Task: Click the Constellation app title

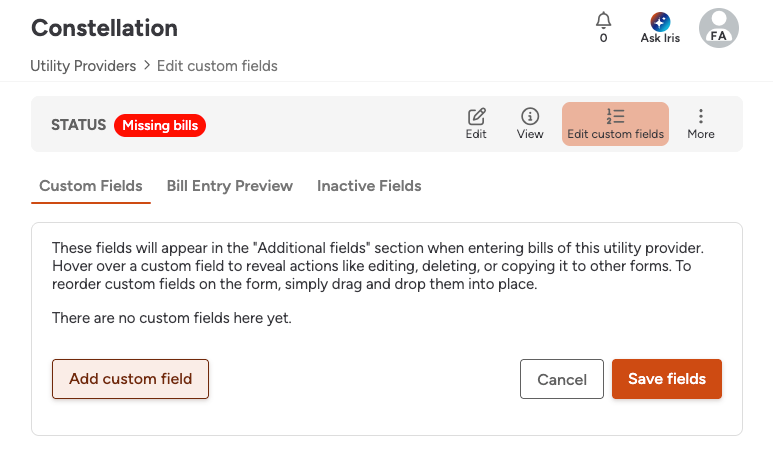Action: coord(104,28)
